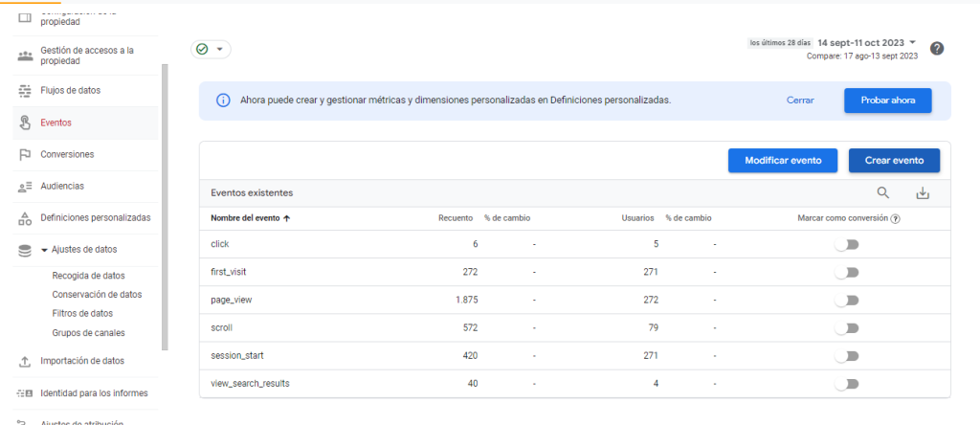
Task: Click the download events icon
Action: 923,192
